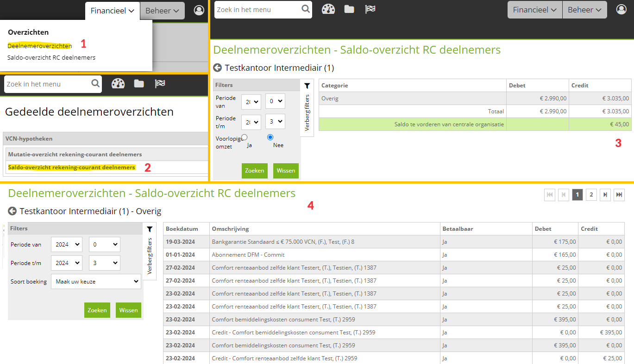Open Periode van year dropdown showing 2024
Viewport: 634px width, 364px height.
(66, 244)
